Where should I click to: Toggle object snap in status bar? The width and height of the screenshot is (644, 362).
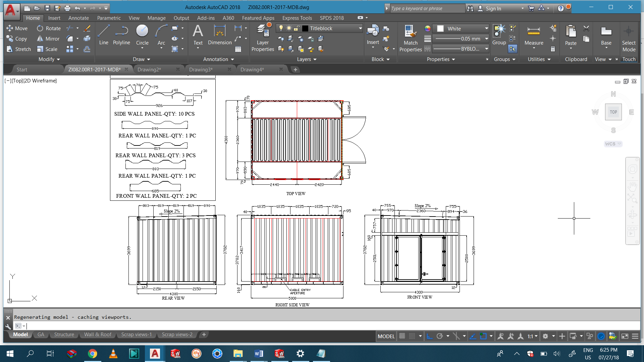(x=483, y=336)
